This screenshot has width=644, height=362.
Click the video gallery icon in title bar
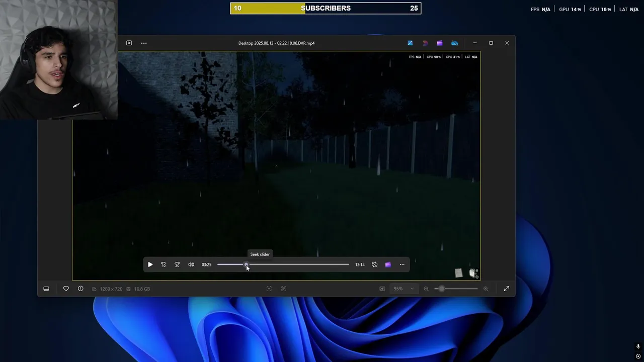coord(129,43)
